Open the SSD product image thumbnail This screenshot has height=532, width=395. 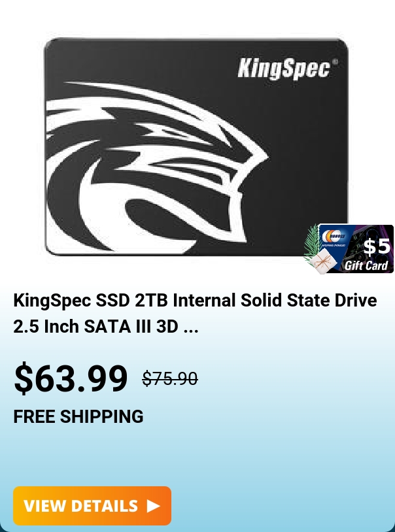click(x=196, y=146)
